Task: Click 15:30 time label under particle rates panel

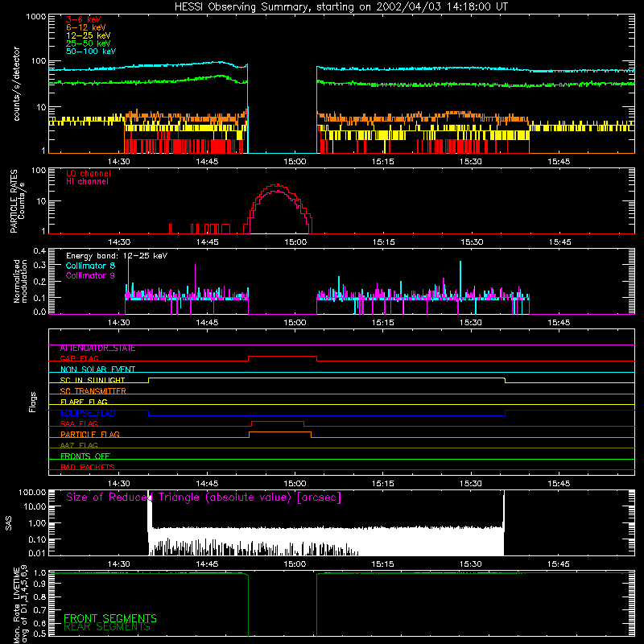Action: pyautogui.click(x=472, y=242)
